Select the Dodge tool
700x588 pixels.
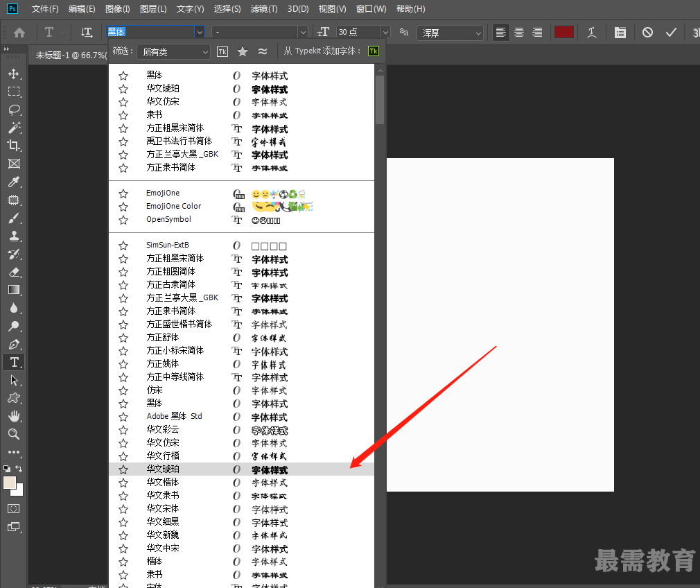(14, 326)
